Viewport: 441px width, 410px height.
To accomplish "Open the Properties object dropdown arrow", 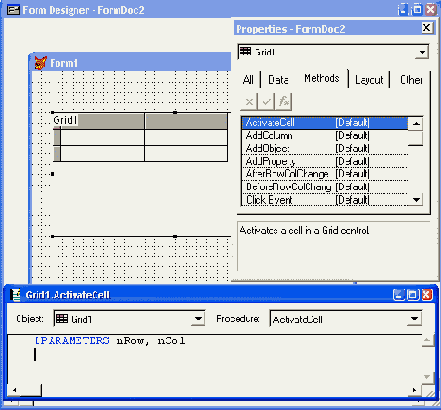I will tap(422, 52).
